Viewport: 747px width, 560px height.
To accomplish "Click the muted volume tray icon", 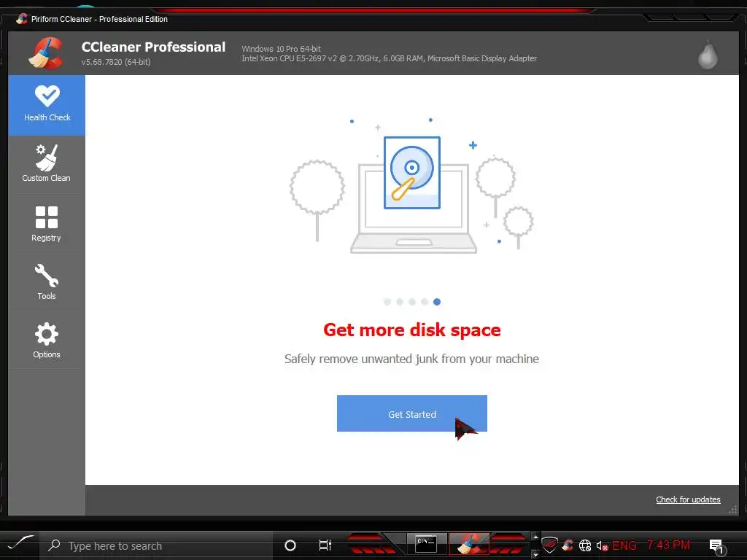I will [602, 545].
